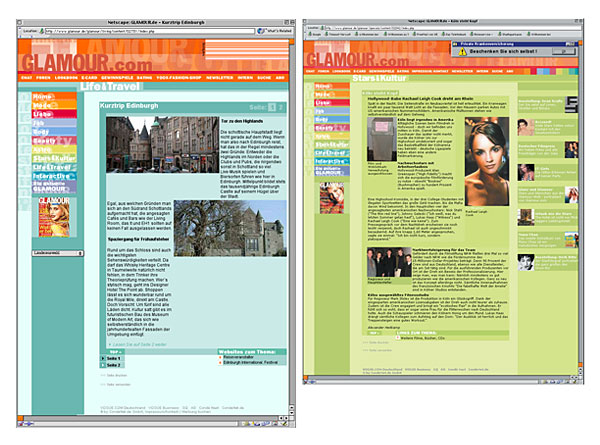
Task: Click arrow icon beside Seite 2
Action: coord(103,365)
